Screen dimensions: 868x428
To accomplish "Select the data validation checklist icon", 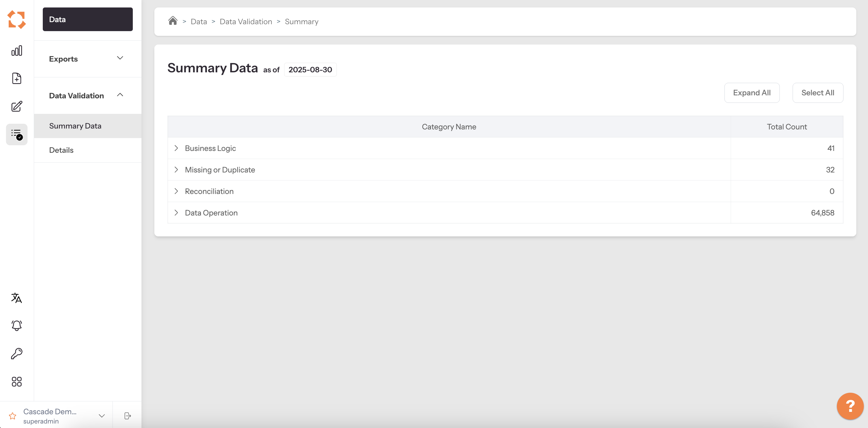I will point(16,134).
